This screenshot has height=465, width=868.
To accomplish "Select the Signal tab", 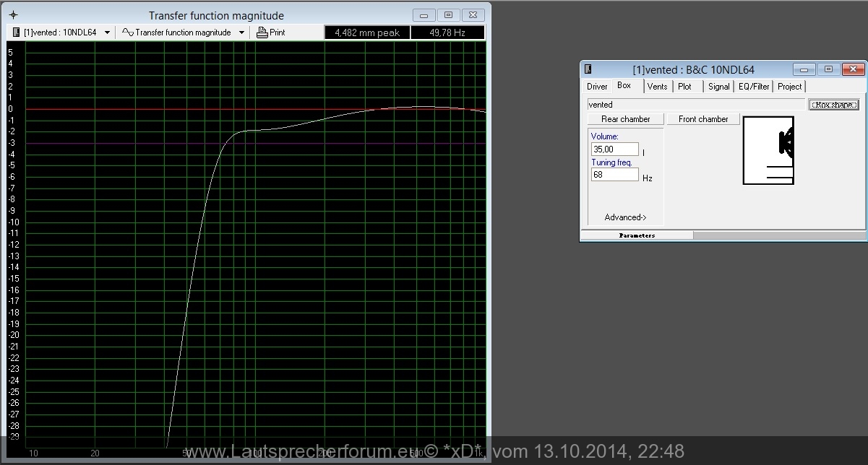I will (x=718, y=87).
